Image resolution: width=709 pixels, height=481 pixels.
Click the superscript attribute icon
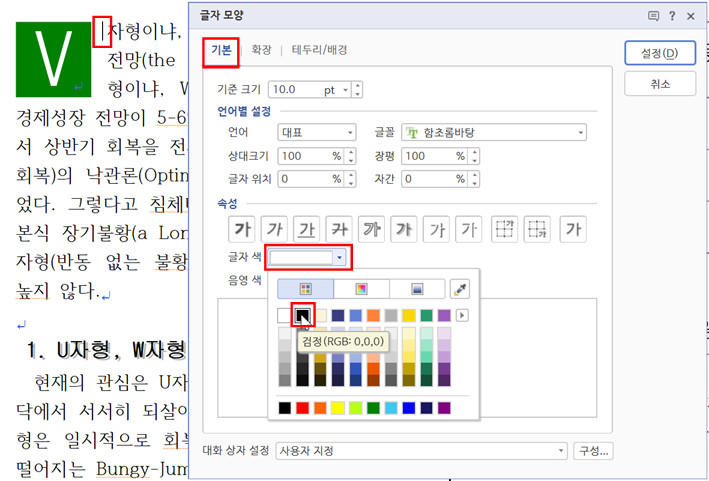pos(506,229)
